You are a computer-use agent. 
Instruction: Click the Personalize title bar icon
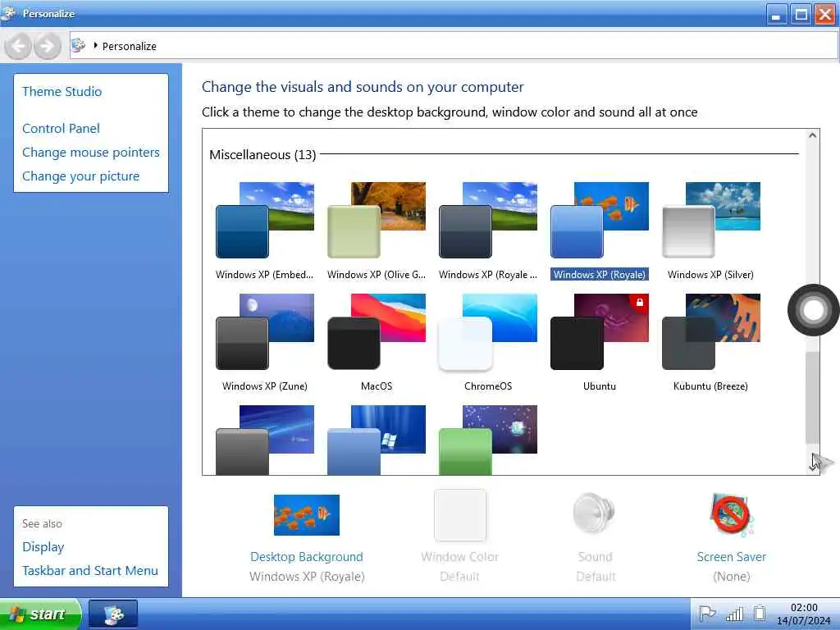coord(9,13)
